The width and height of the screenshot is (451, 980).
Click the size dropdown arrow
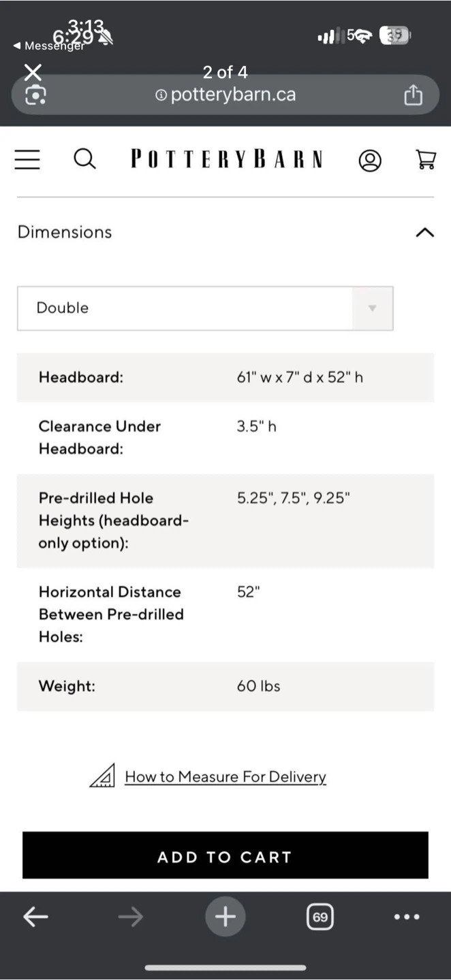tap(372, 308)
